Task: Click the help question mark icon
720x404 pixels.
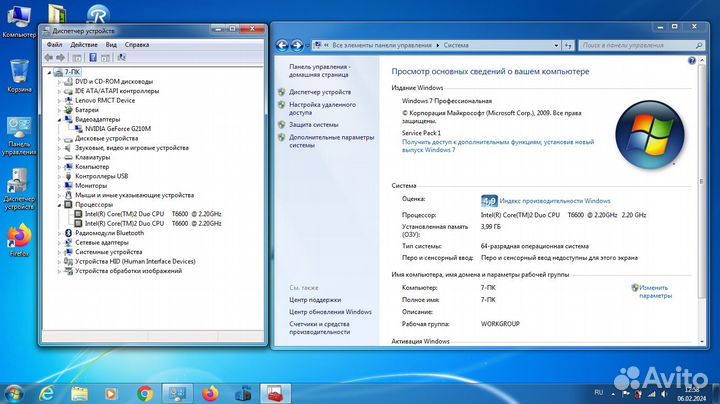Action: [x=692, y=61]
